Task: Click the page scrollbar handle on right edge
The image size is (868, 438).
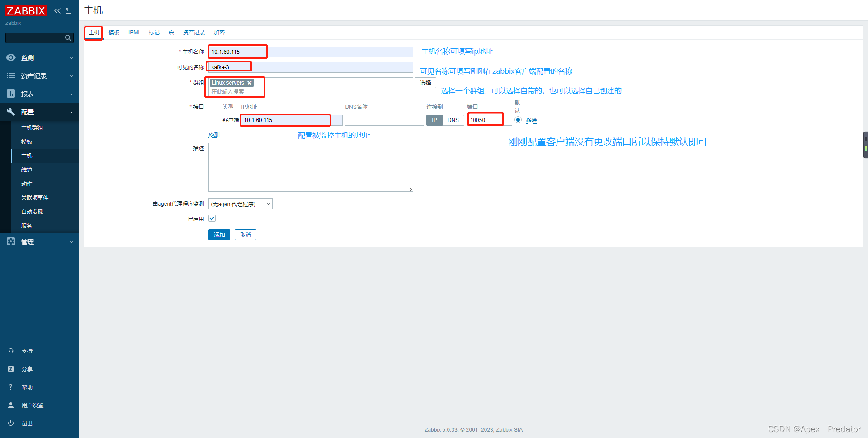Action: pyautogui.click(x=865, y=145)
